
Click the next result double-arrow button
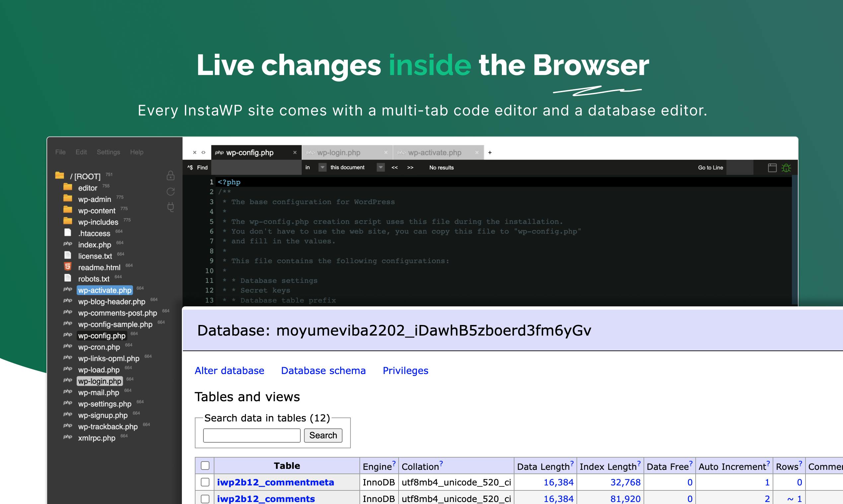[x=410, y=167]
